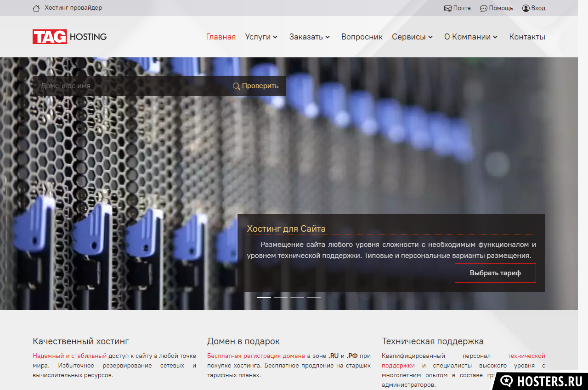Expand the О Компании menu
The height and width of the screenshot is (390, 588).
click(x=470, y=37)
